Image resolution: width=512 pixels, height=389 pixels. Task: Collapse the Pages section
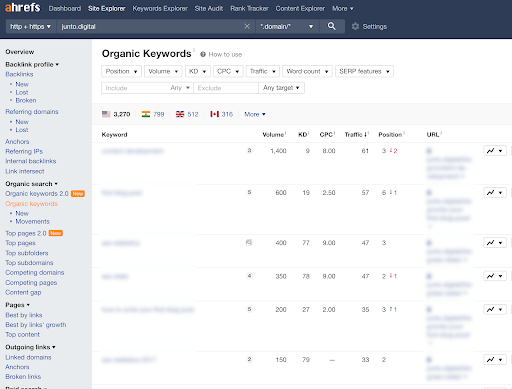pyautogui.click(x=17, y=305)
